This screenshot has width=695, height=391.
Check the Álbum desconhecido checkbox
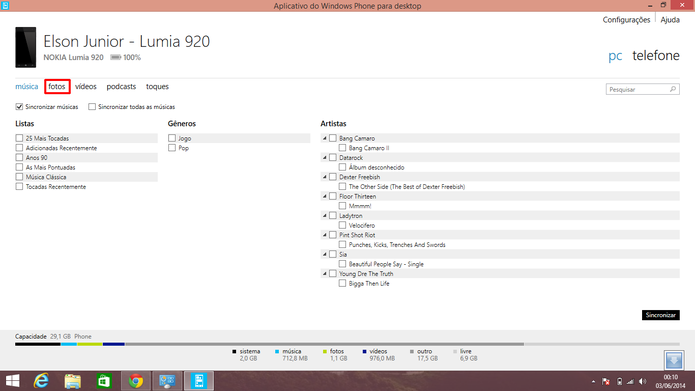coord(342,167)
